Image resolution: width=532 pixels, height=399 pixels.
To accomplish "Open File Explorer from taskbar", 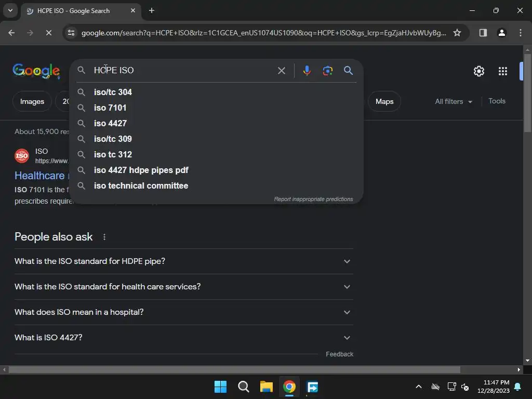I will [x=267, y=387].
